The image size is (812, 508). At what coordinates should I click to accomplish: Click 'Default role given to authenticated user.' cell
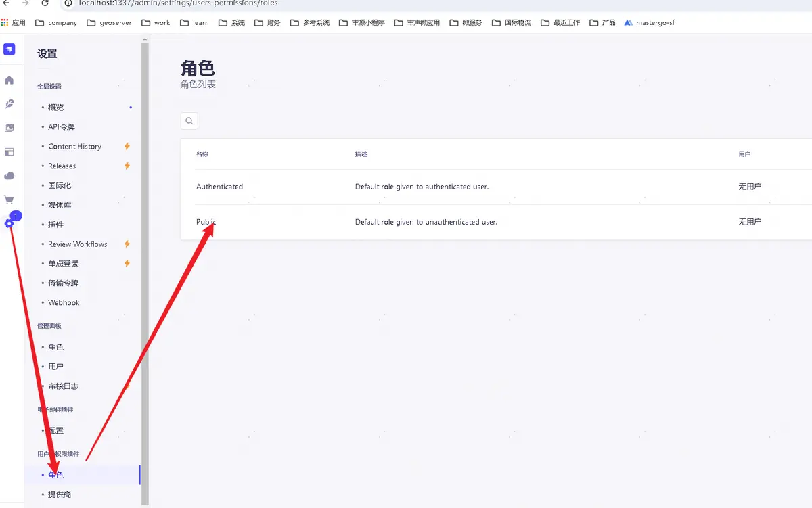(422, 187)
